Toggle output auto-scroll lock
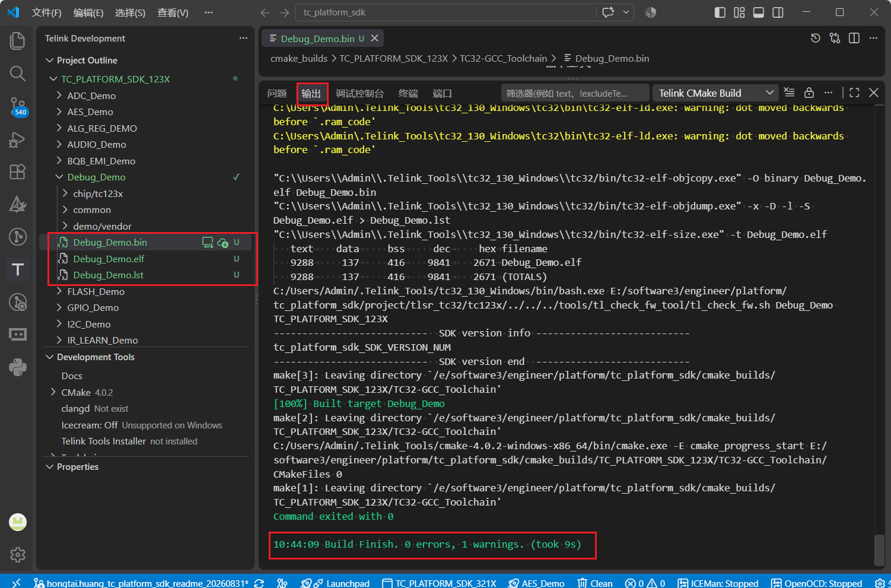This screenshot has height=588, width=891. tap(809, 93)
